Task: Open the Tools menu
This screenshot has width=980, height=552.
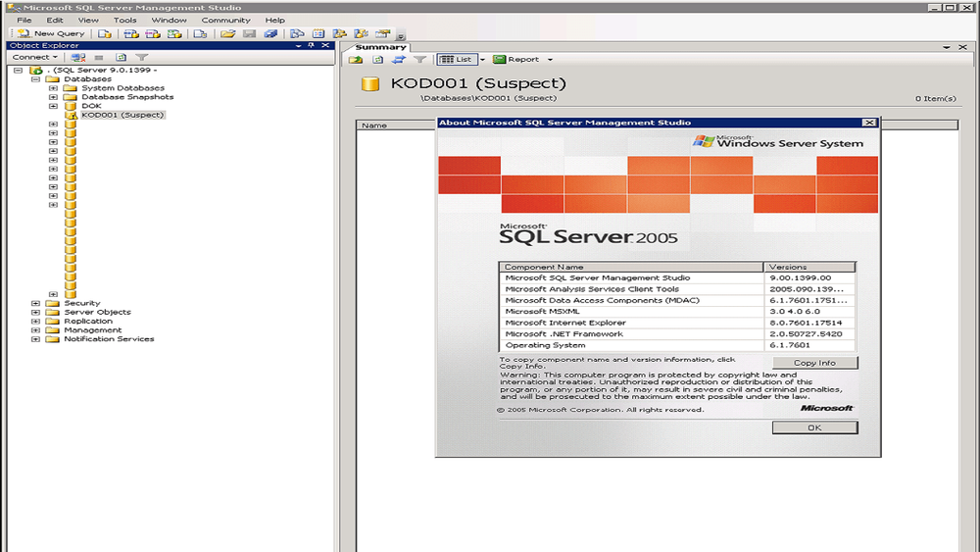Action: [x=124, y=20]
